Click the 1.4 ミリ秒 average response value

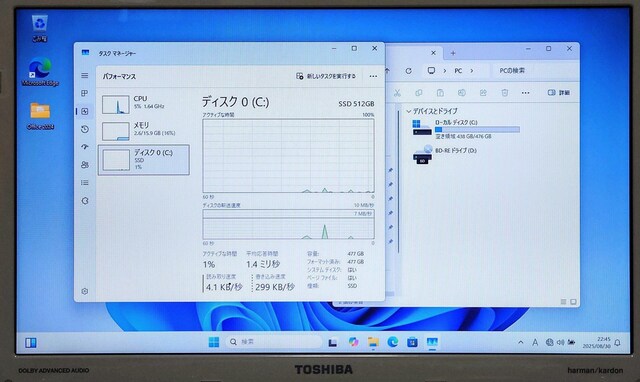pos(263,264)
